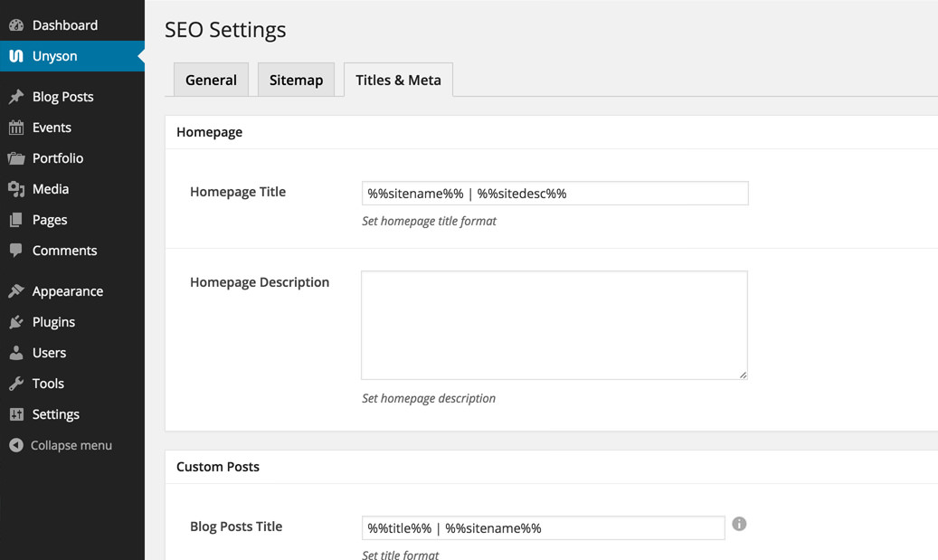938x560 pixels.
Task: Click inside the Homepage Description textarea
Action: 554,326
